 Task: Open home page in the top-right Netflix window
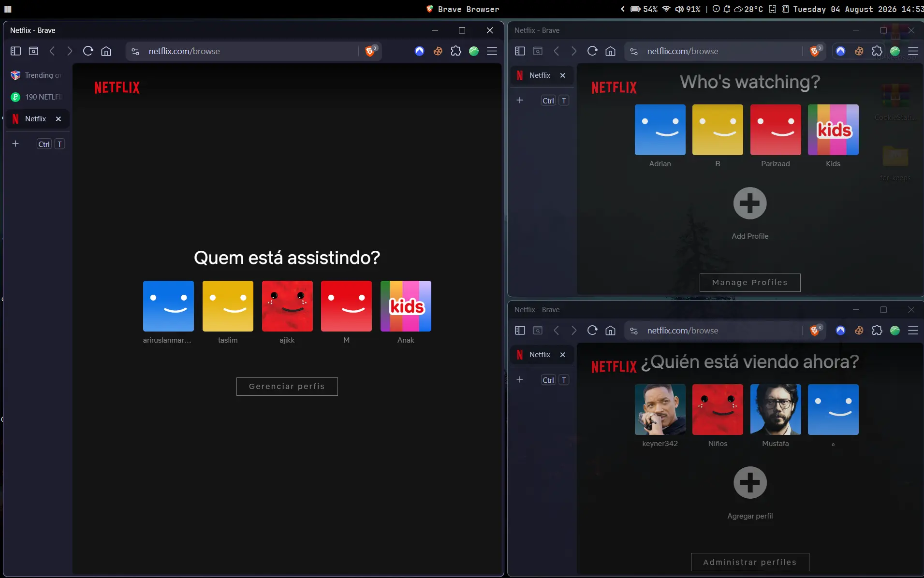pyautogui.click(x=611, y=51)
